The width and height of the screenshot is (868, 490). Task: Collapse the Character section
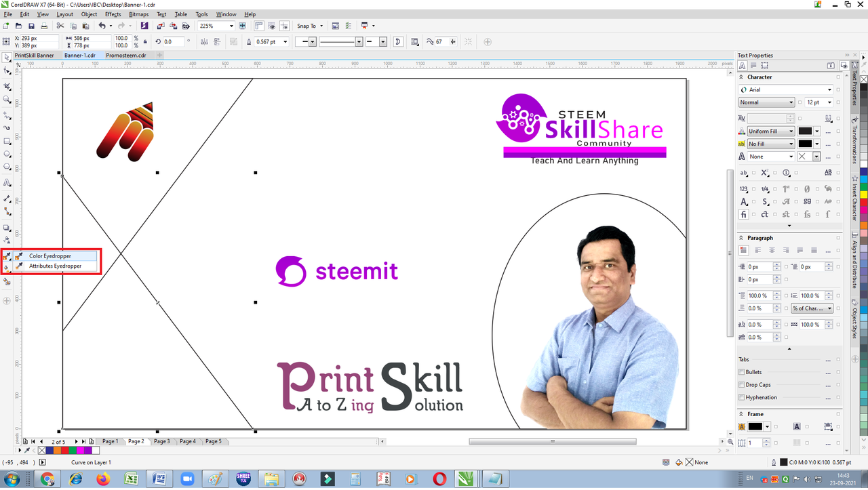tap(742, 77)
